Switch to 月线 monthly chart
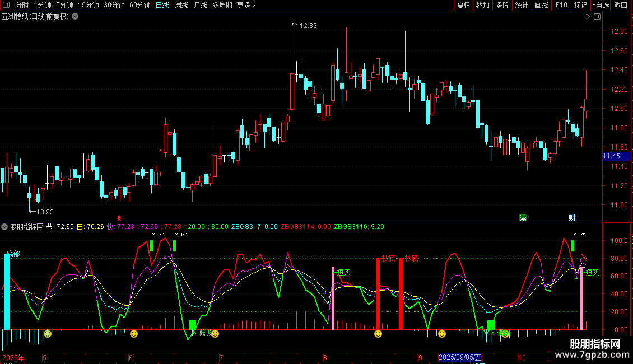Screen dimensions: 633x364 [x=200, y=5]
